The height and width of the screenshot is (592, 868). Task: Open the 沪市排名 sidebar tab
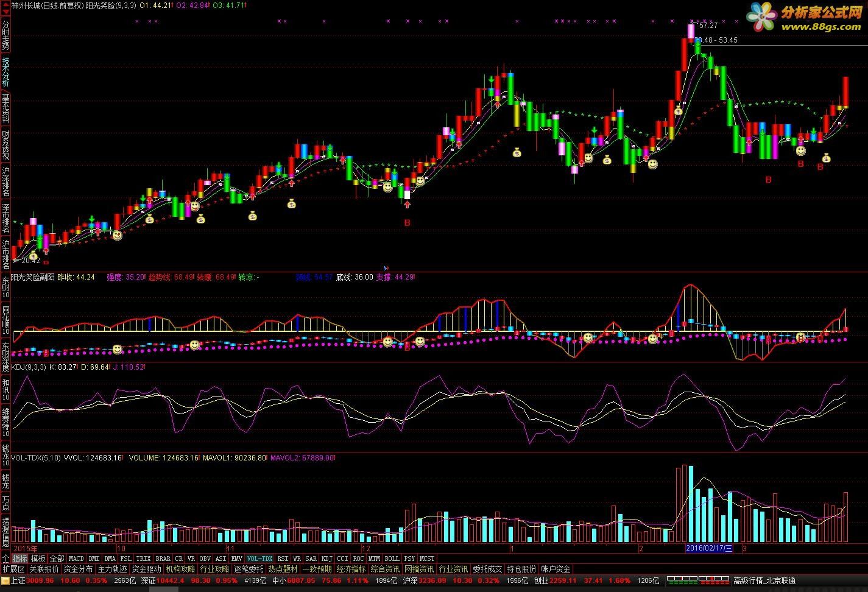pos(5,254)
